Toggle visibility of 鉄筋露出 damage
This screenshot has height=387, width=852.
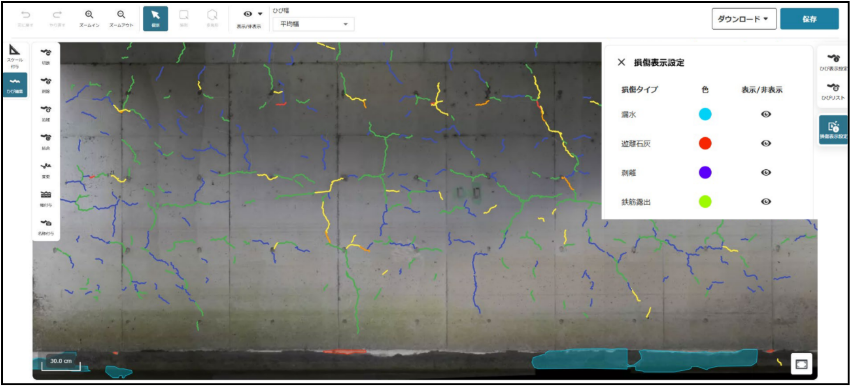click(766, 201)
